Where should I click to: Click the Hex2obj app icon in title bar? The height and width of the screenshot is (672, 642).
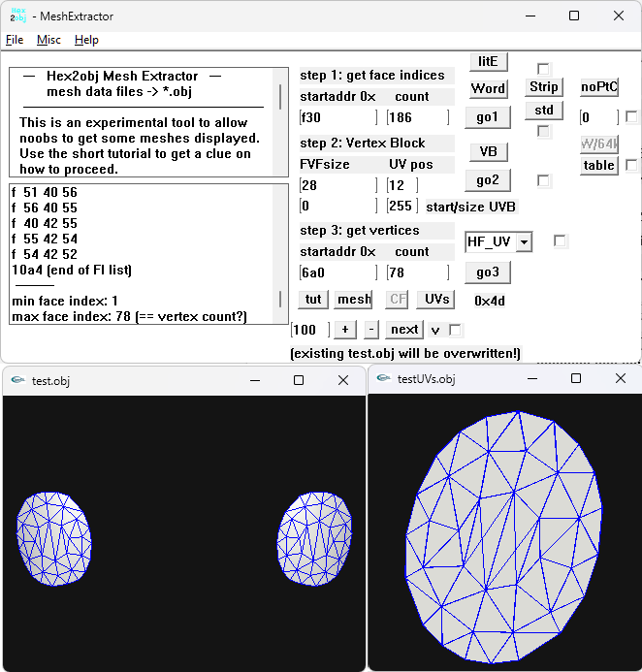click(x=17, y=16)
